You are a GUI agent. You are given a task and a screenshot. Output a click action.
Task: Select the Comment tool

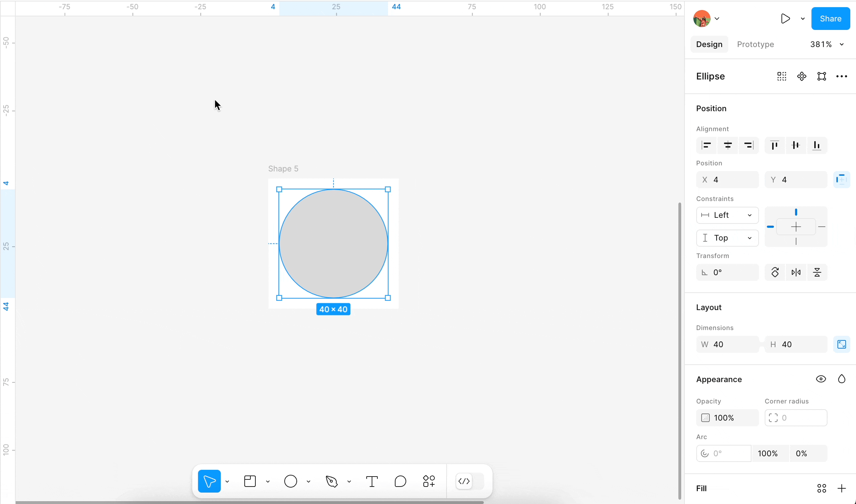[400, 481]
